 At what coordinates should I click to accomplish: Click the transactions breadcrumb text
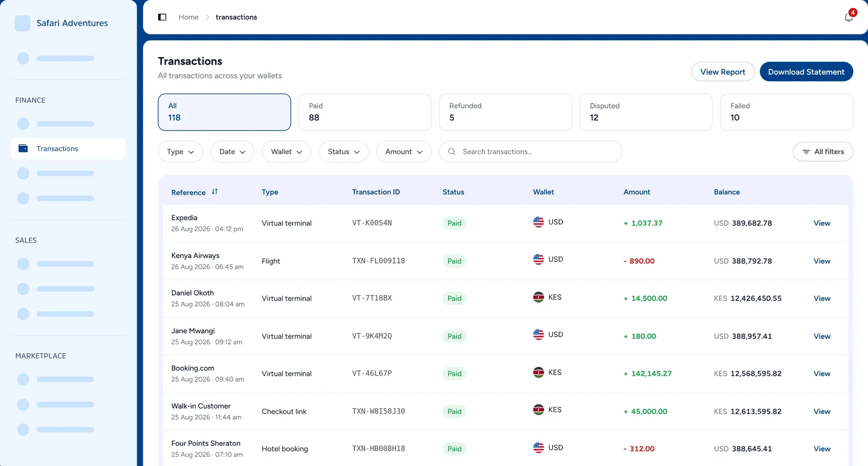(236, 17)
